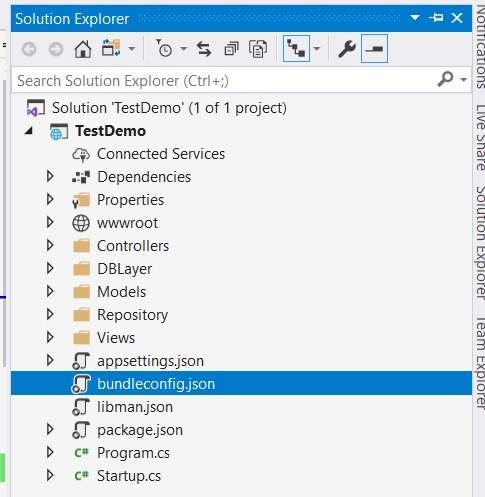This screenshot has width=485, height=497.
Task: Open the Live Share side tab
Action: click(x=480, y=137)
